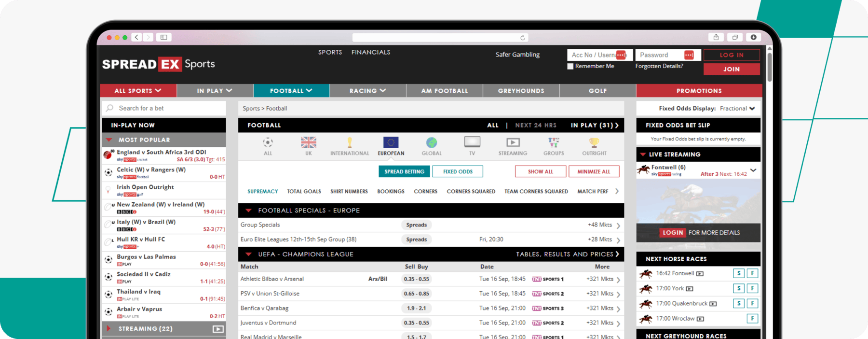Click the browser share icon
This screenshot has height=339, width=868.
[716, 37]
